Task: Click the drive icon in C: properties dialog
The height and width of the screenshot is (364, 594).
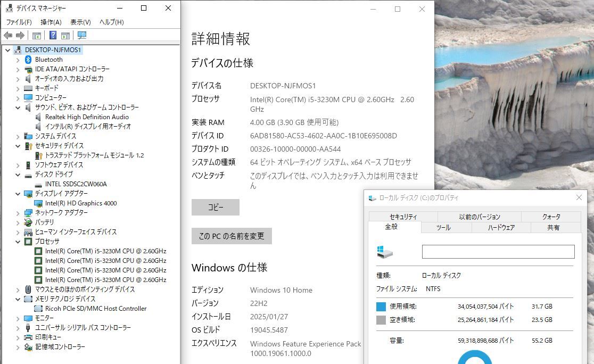Action: click(x=384, y=252)
